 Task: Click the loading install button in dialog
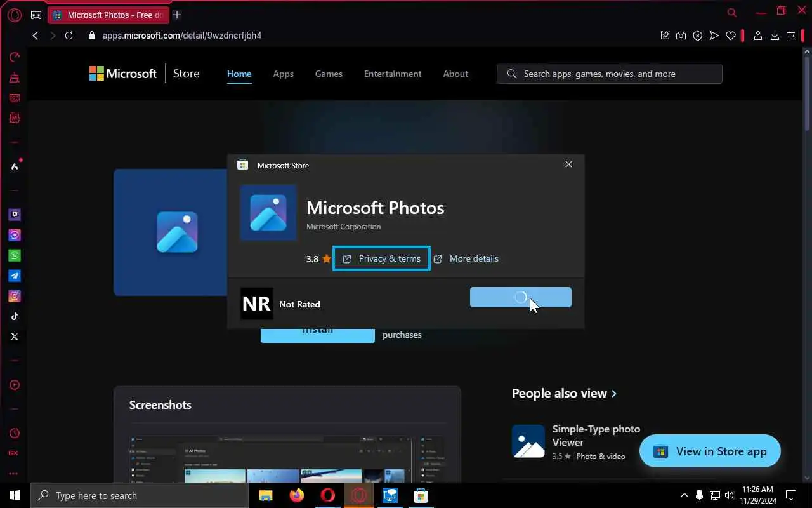click(x=521, y=297)
